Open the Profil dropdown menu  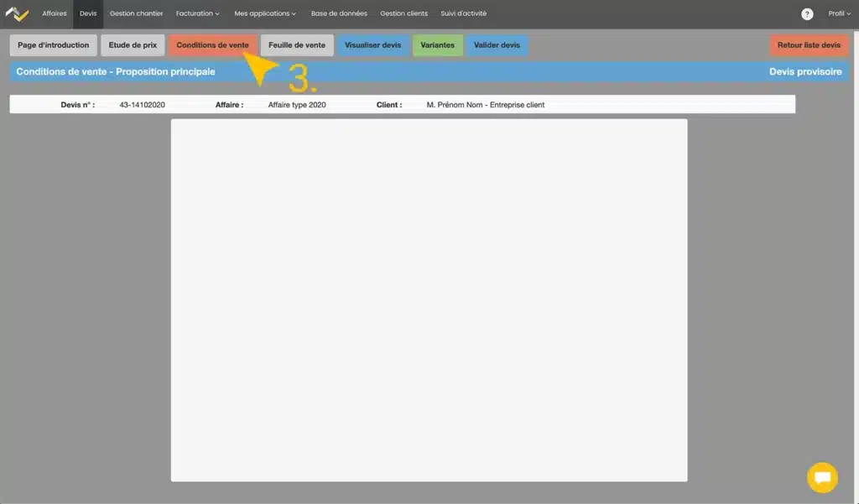point(839,14)
